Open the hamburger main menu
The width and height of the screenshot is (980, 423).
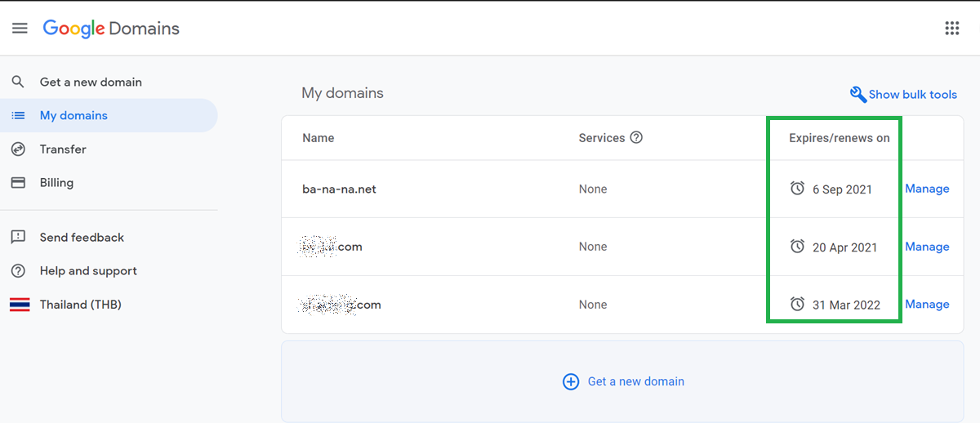[x=20, y=29]
